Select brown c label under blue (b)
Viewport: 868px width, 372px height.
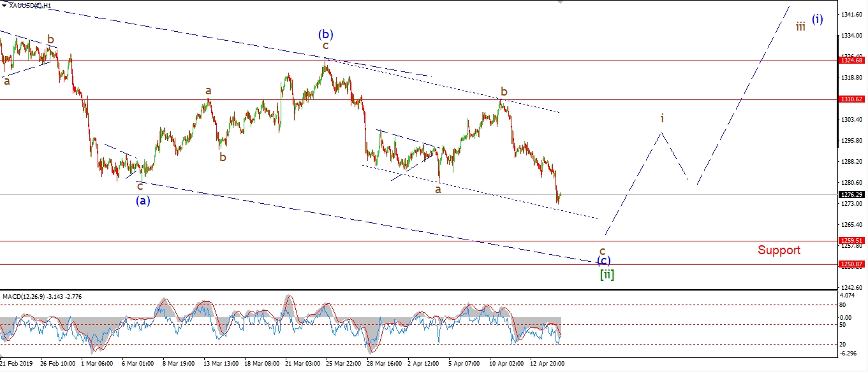(x=325, y=46)
